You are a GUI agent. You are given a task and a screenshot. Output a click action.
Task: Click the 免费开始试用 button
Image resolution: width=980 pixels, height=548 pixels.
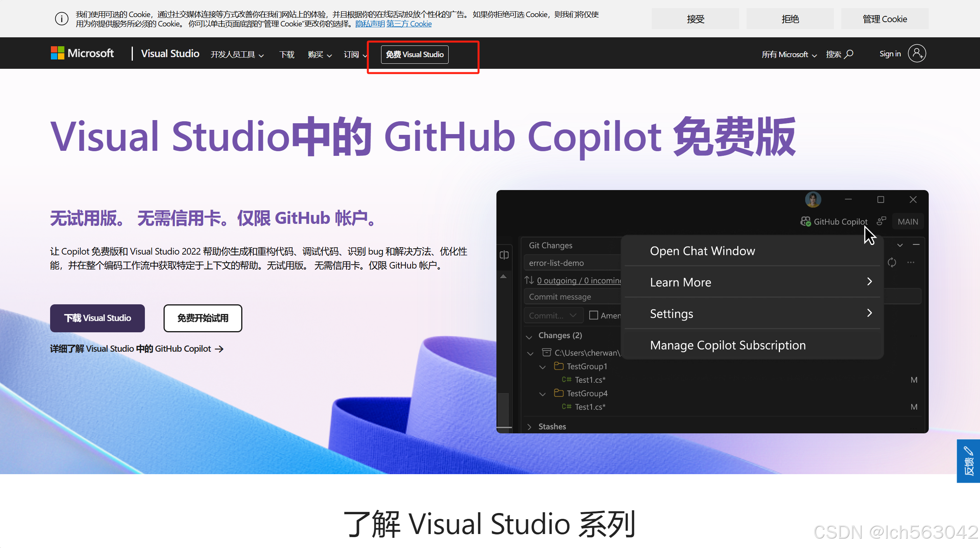click(x=203, y=318)
